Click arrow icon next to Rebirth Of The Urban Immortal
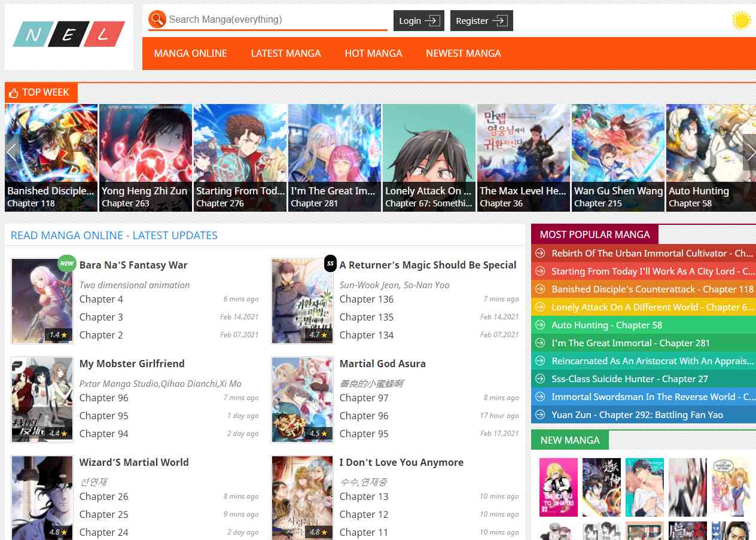The width and height of the screenshot is (756, 540). click(540, 253)
